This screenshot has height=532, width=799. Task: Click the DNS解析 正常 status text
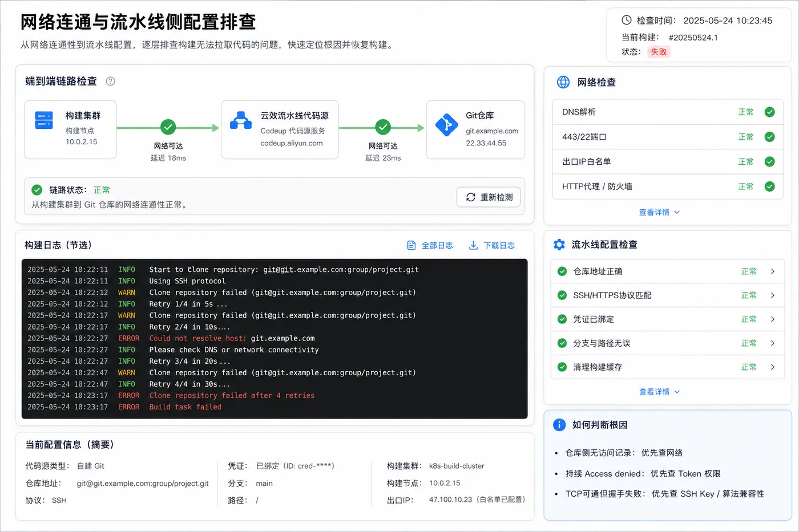coord(745,112)
